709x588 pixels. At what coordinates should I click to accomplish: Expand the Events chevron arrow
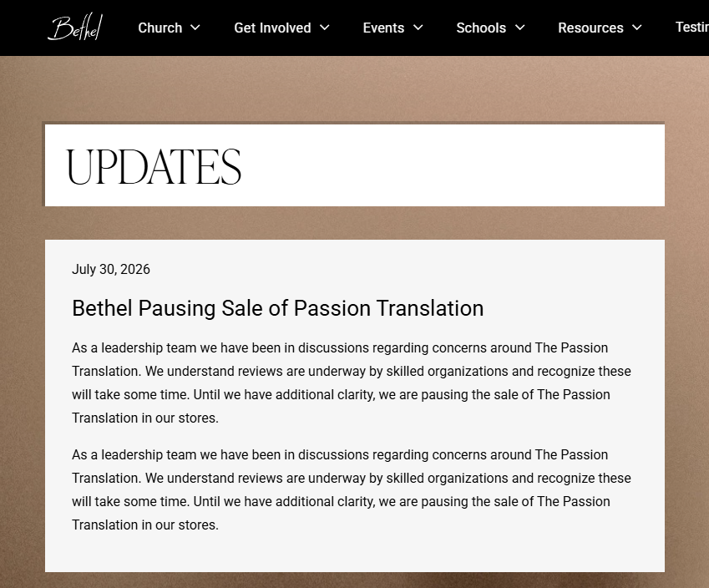418,28
